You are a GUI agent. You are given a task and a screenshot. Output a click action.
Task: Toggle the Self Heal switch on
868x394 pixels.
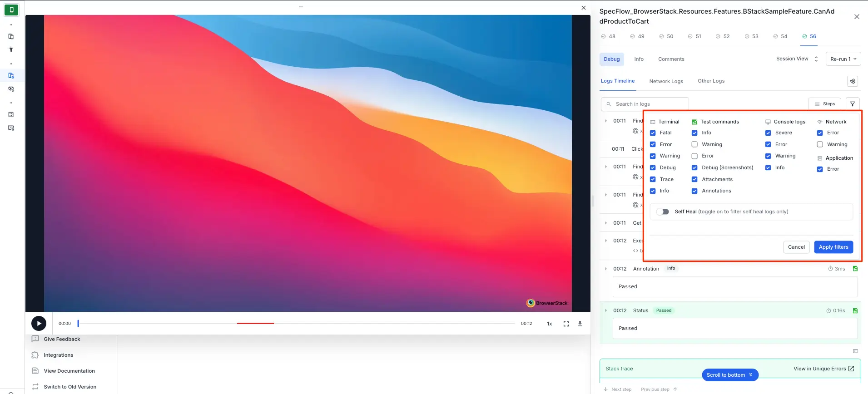tap(663, 212)
